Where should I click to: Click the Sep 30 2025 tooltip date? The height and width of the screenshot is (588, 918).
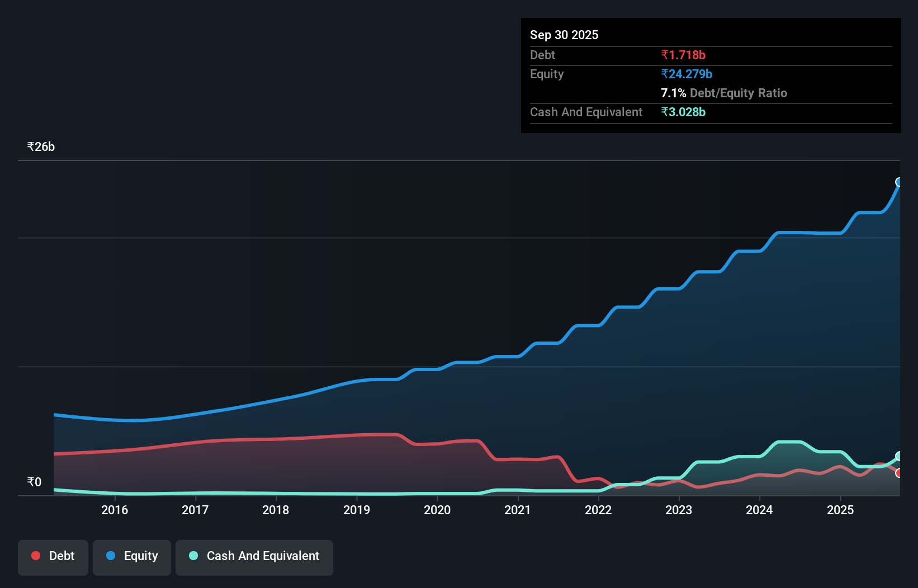tap(564, 35)
